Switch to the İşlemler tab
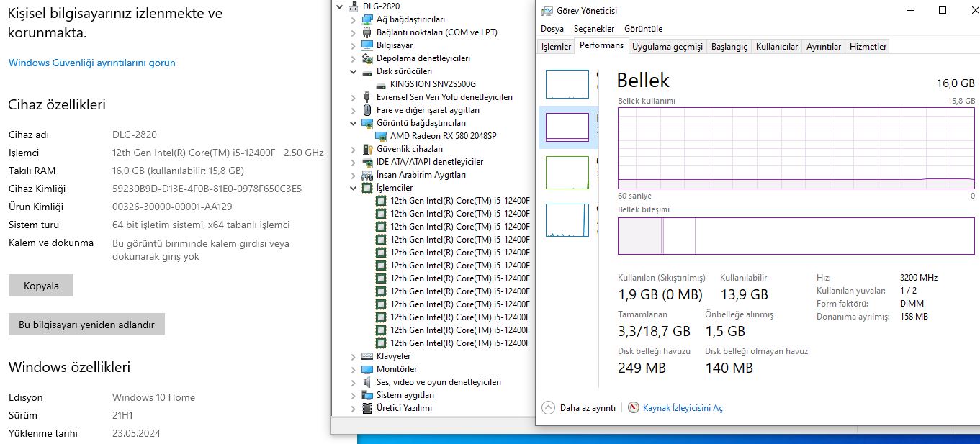 click(556, 47)
